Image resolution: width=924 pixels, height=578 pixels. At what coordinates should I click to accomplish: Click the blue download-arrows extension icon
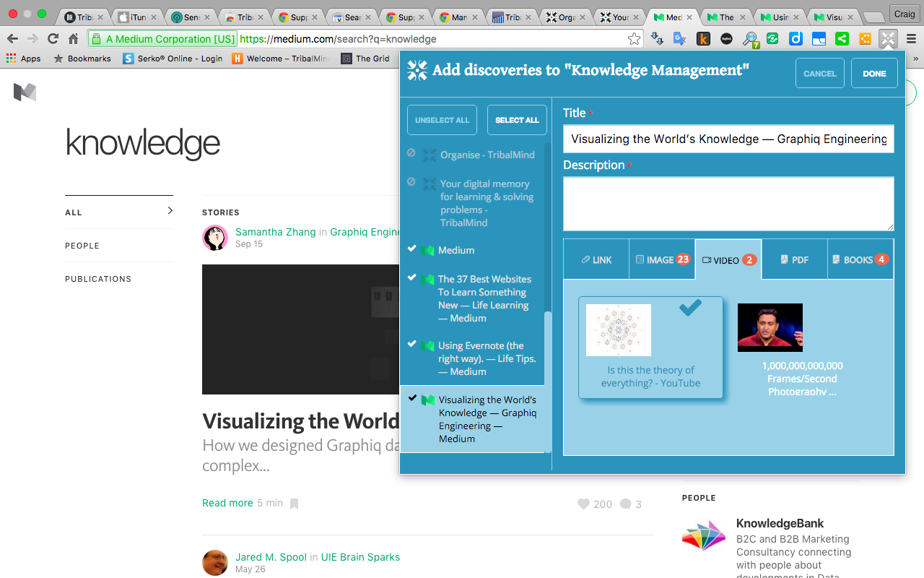[657, 39]
